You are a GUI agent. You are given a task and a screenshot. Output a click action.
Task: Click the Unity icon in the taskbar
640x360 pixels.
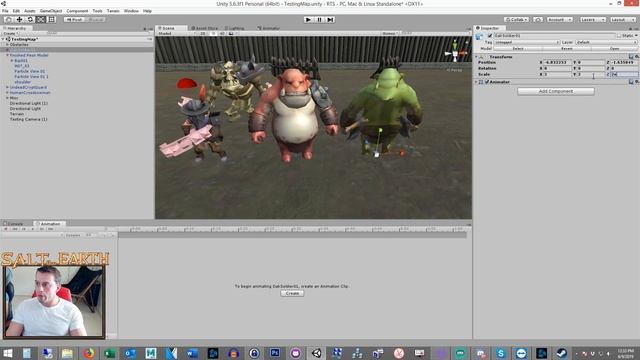coord(316,353)
